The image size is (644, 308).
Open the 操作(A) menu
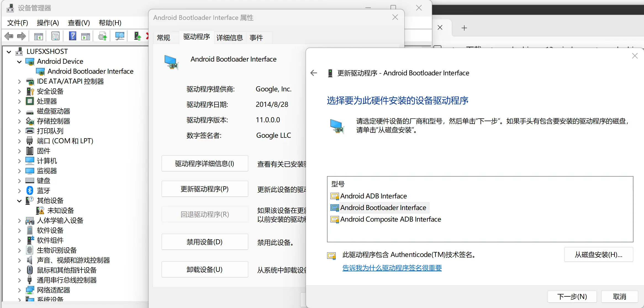(48, 23)
